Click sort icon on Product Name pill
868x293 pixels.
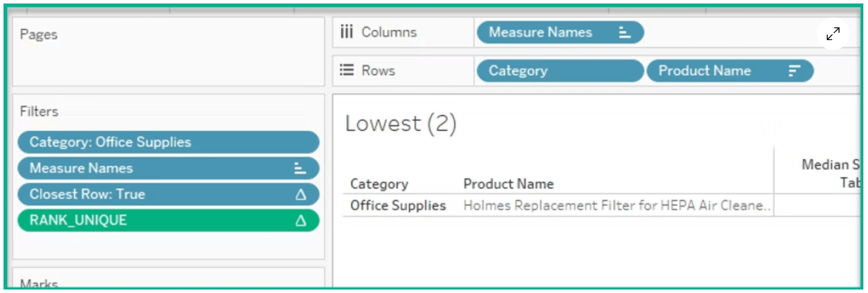click(794, 71)
